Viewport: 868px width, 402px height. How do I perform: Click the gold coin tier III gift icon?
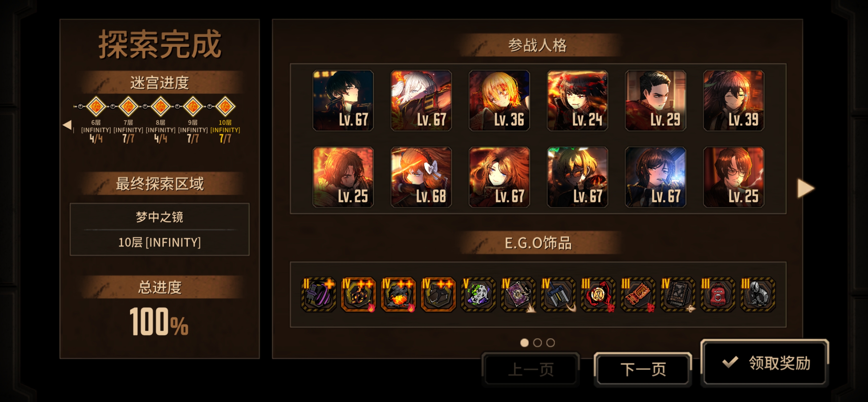598,295
